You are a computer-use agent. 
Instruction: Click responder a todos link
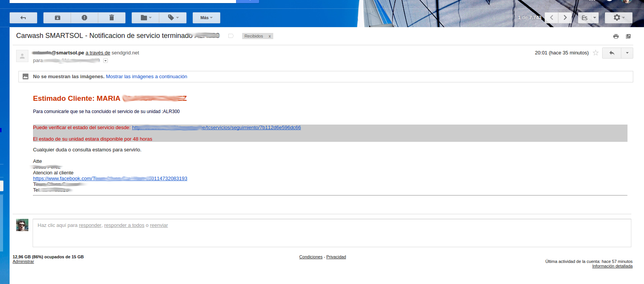124,225
